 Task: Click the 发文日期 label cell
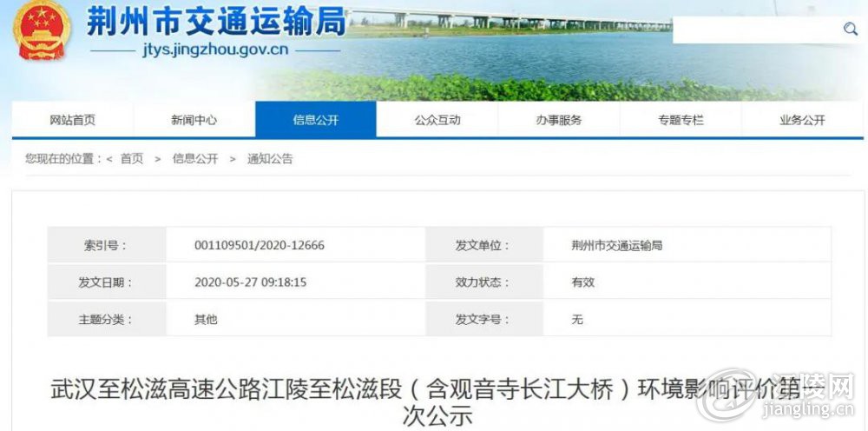coord(107,282)
